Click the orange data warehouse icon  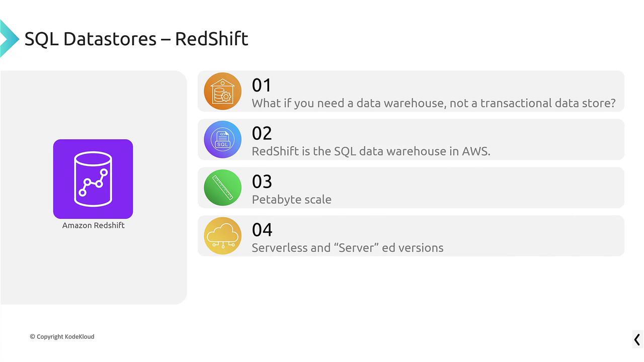(x=222, y=91)
